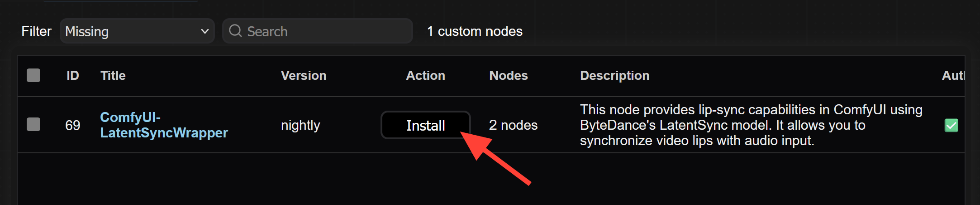Focus the Search input field
The image size is (980, 205).
(x=318, y=31)
